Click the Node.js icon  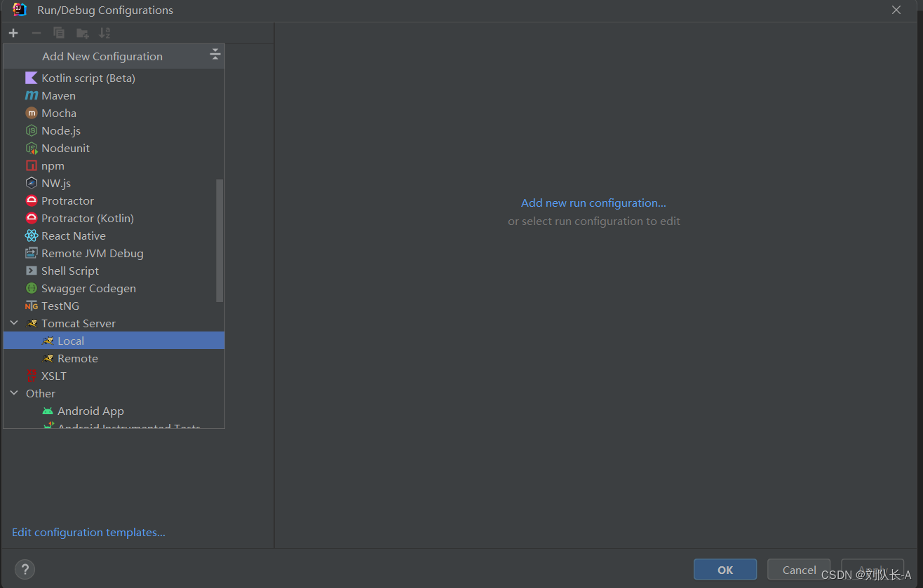click(31, 130)
